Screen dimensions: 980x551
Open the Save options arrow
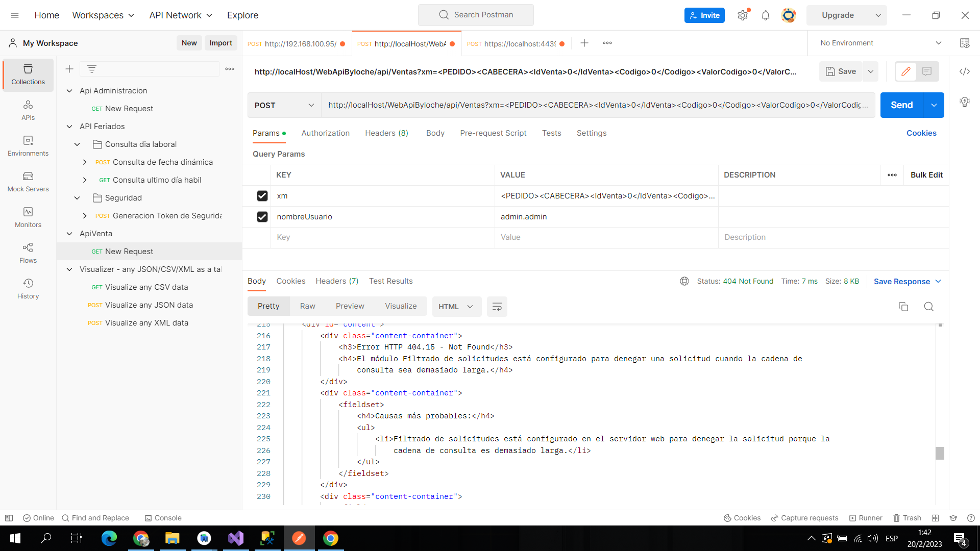pyautogui.click(x=871, y=71)
